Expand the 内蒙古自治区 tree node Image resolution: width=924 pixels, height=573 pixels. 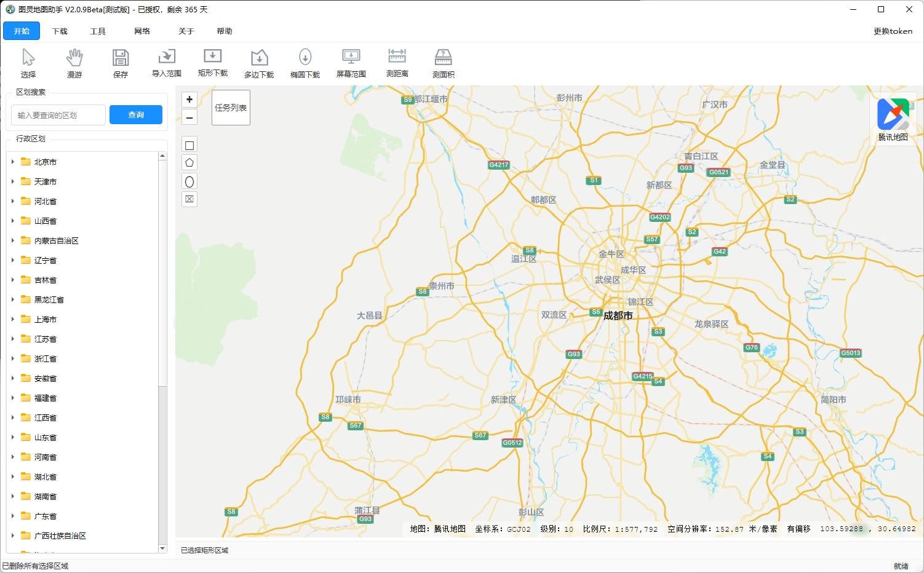tap(13, 240)
